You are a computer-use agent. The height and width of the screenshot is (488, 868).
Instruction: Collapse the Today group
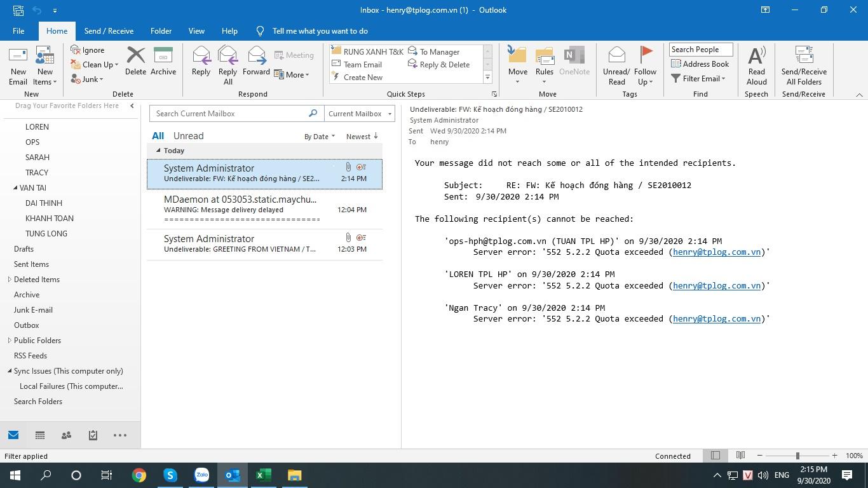(x=158, y=151)
